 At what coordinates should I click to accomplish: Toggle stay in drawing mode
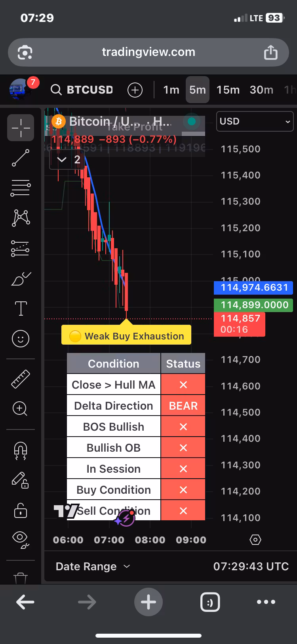point(20,480)
